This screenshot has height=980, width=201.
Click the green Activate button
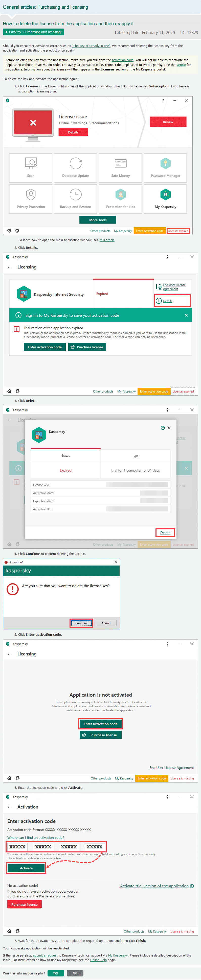(x=26, y=868)
